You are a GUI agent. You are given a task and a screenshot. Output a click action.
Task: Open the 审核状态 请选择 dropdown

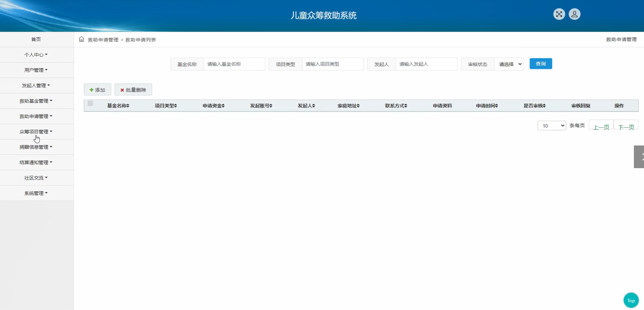coord(509,64)
